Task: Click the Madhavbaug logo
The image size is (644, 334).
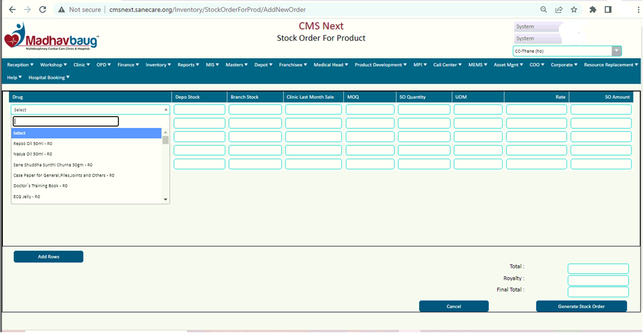Action: click(51, 37)
